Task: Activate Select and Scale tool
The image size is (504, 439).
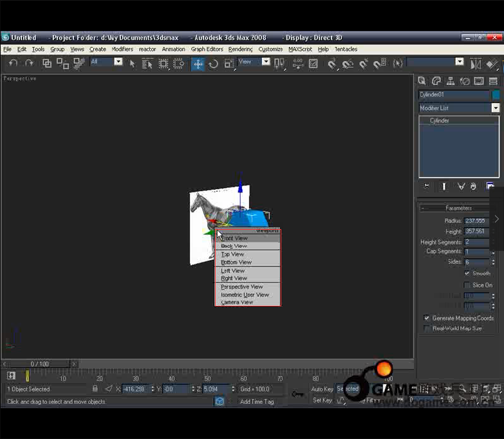Action: pyautogui.click(x=229, y=64)
